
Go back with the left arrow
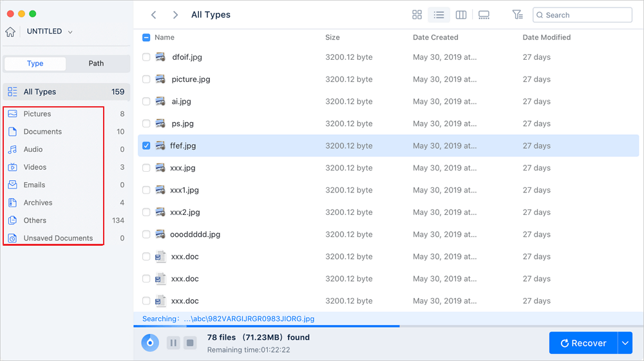pos(153,15)
